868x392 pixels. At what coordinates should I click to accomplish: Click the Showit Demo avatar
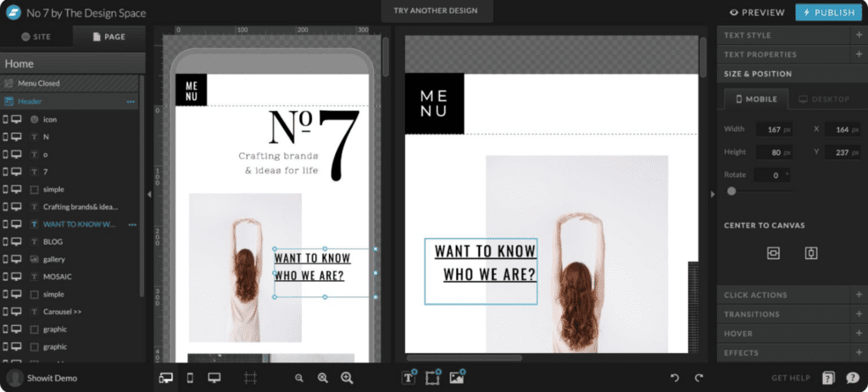click(14, 378)
